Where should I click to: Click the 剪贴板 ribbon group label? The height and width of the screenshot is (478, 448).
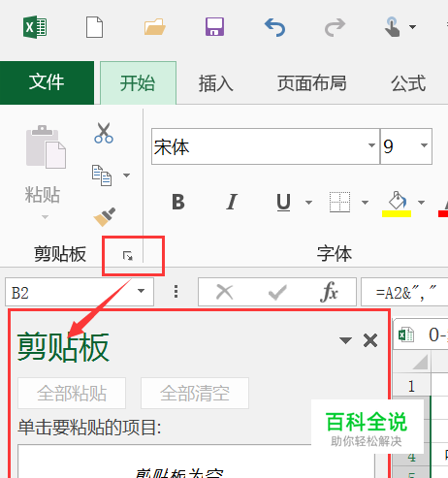[x=60, y=254]
